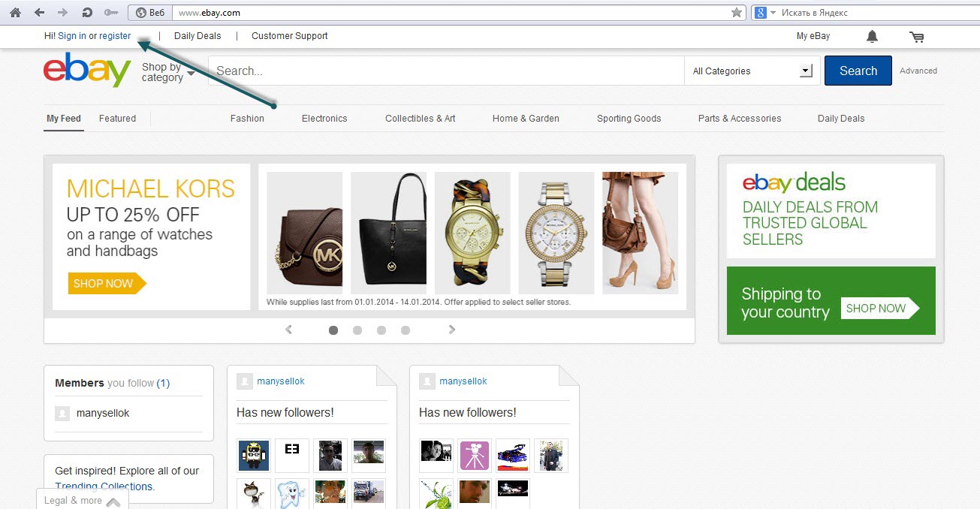Open the eBay deals banner
This screenshot has height=509, width=980.
click(831, 211)
